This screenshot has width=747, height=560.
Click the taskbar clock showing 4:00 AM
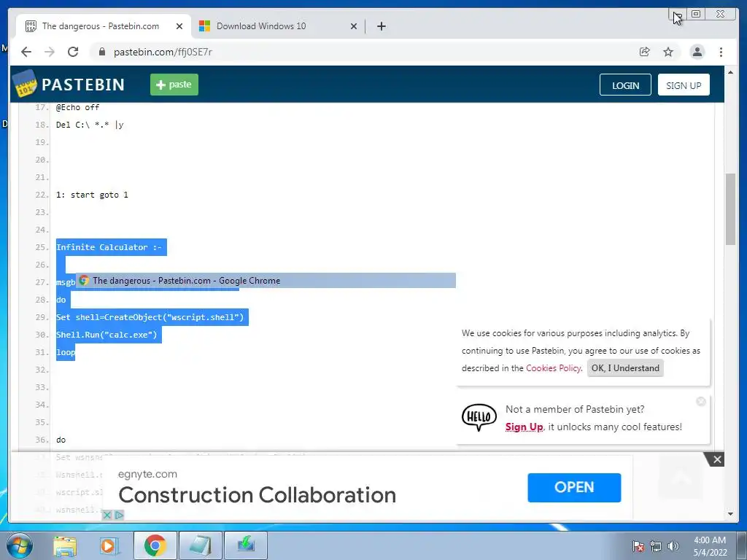coord(709,545)
